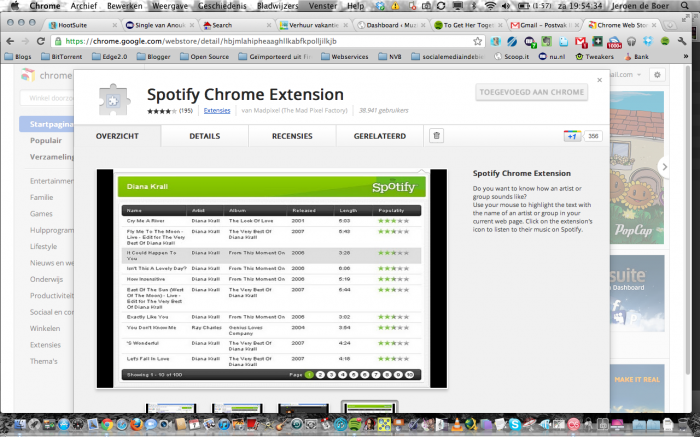Viewport: 700px width, 437px height.
Task: Open the NVB bookmark folder
Action: click(390, 57)
